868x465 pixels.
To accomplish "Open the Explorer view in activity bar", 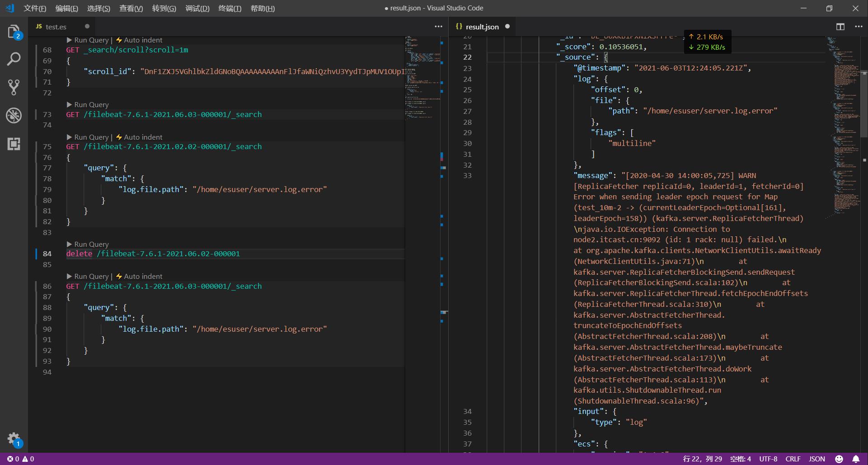I will [x=14, y=32].
